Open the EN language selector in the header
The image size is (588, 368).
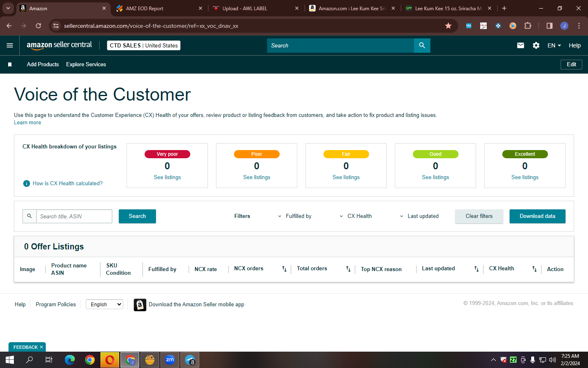554,45
